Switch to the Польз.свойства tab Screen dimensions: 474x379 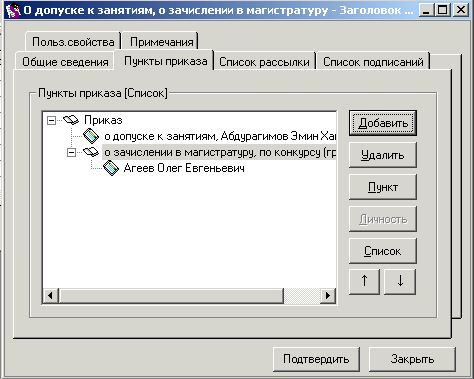73,42
